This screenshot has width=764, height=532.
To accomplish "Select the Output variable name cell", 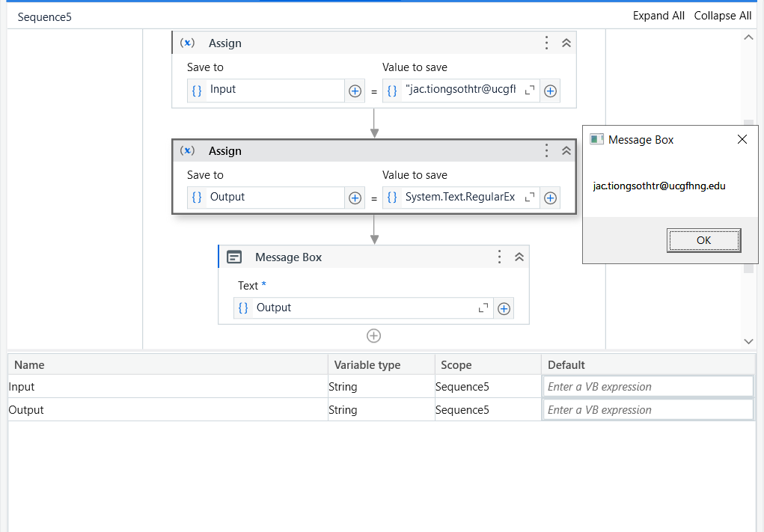I will pos(168,410).
